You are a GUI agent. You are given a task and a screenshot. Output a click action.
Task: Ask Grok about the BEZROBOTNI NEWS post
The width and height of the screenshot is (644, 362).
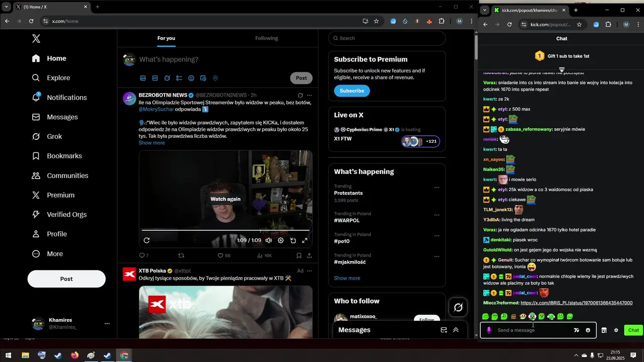(300, 95)
